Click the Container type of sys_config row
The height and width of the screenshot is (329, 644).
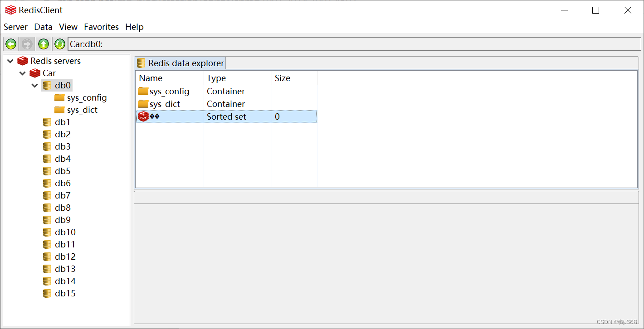pyautogui.click(x=226, y=91)
